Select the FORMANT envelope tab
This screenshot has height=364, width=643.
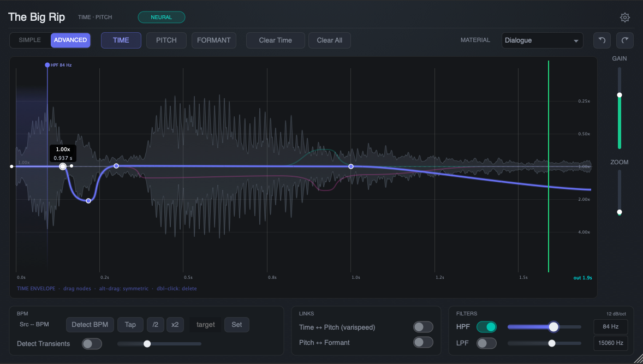tap(213, 40)
